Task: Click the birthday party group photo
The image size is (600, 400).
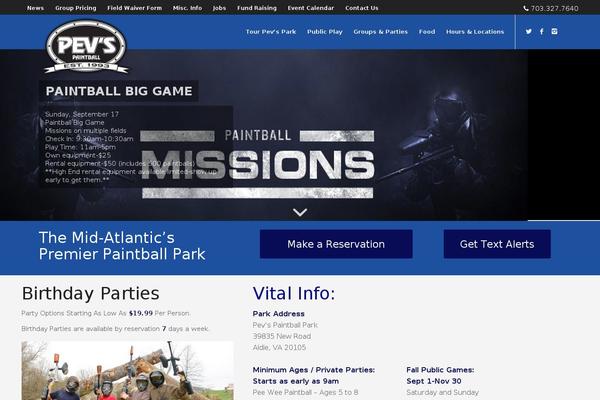Action: pyautogui.click(x=127, y=371)
